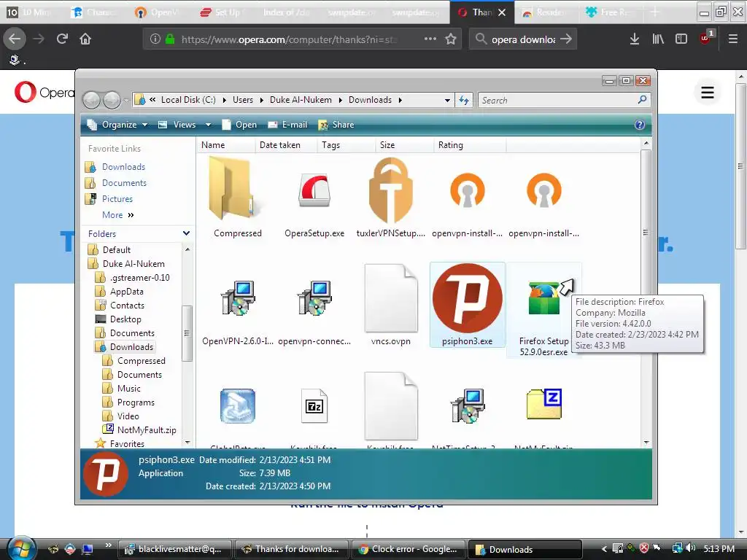The image size is (747, 560).
Task: Expand path arrow after Users breadcrumb
Action: (x=262, y=100)
